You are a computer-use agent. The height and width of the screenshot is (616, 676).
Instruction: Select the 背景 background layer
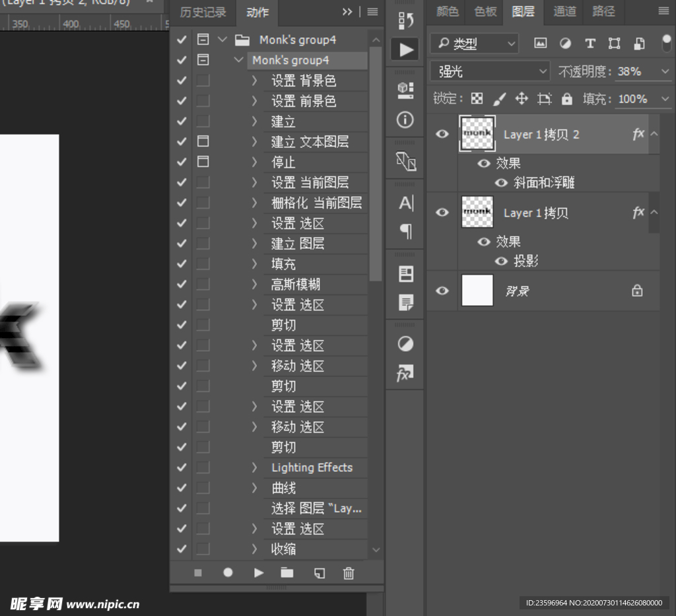pyautogui.click(x=561, y=291)
